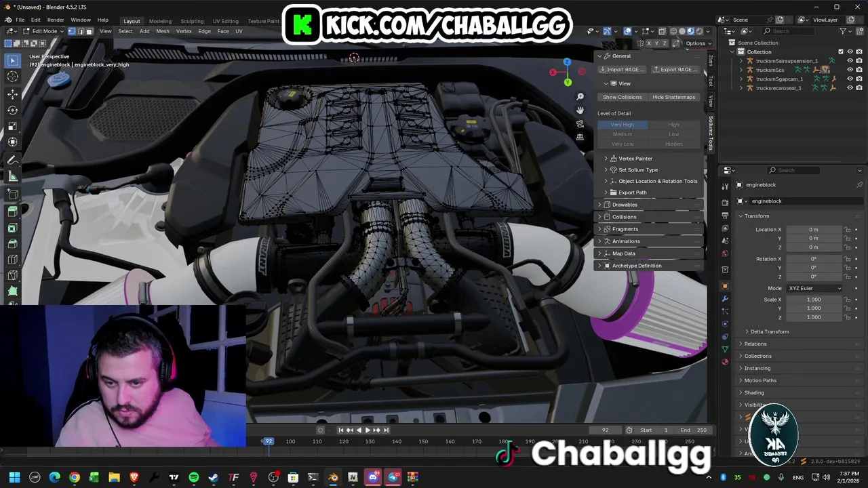
Task: Expand trucksm5cs in the outliner
Action: coord(741,70)
